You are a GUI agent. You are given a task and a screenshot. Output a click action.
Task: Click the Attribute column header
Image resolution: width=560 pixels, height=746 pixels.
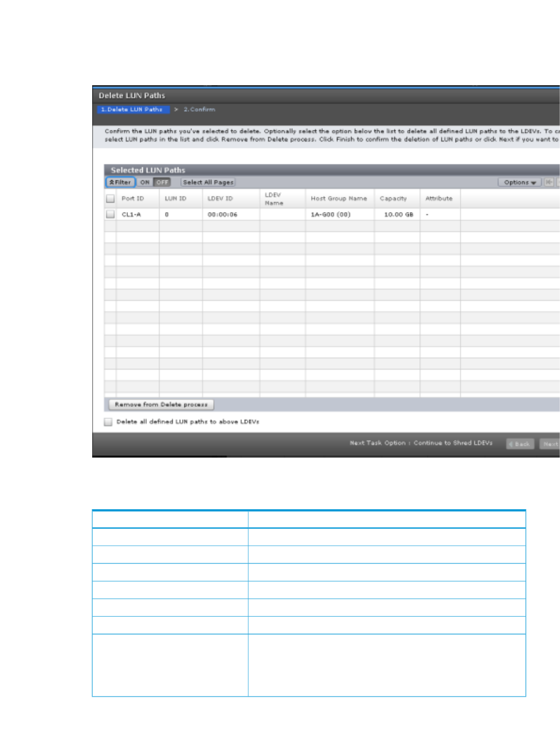(439, 199)
